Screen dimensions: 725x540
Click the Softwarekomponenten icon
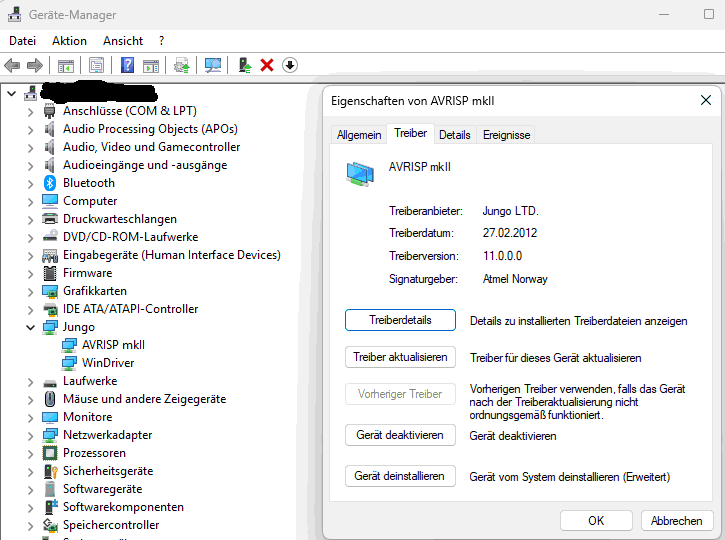(51, 507)
